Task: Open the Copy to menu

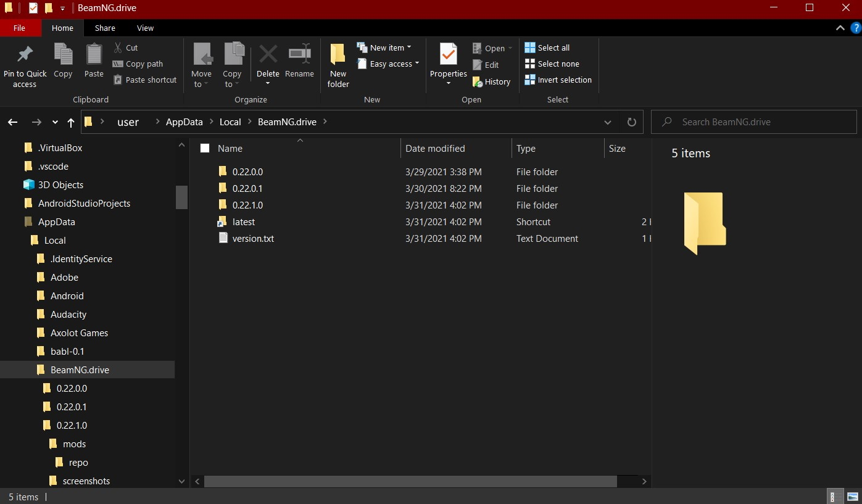Action: pyautogui.click(x=233, y=65)
